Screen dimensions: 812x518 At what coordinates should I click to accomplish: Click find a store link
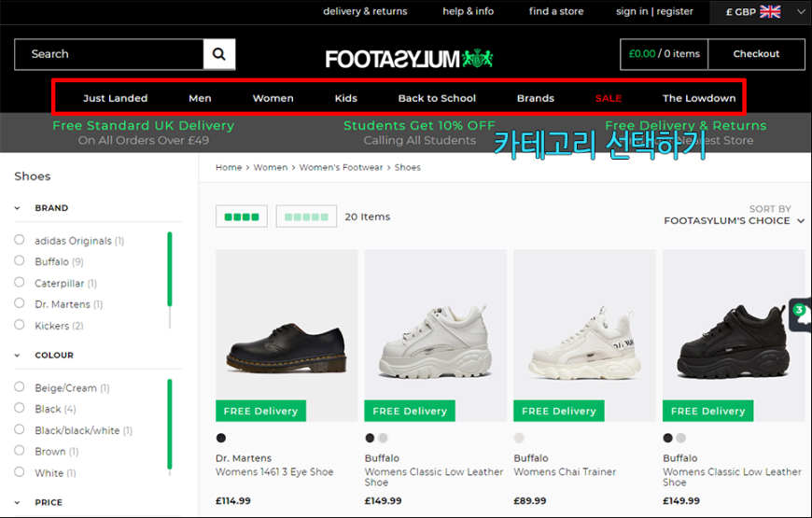point(556,11)
